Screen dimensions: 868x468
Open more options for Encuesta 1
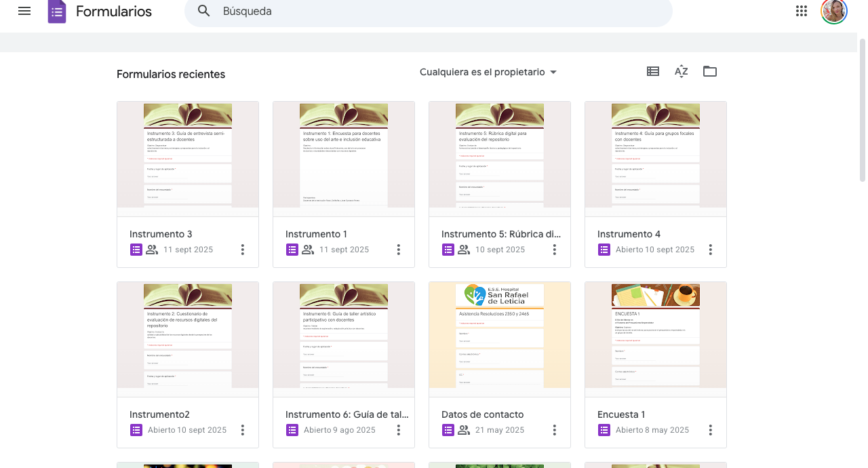point(711,430)
